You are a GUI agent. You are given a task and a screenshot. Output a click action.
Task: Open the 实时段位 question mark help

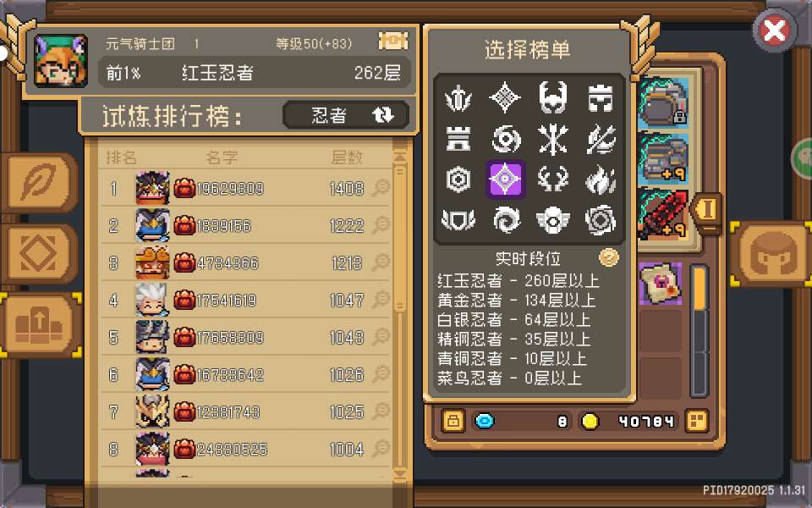(x=608, y=257)
